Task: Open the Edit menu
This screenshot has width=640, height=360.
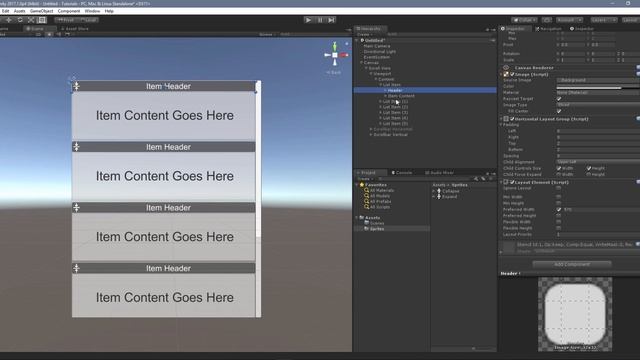Action: 5,11
